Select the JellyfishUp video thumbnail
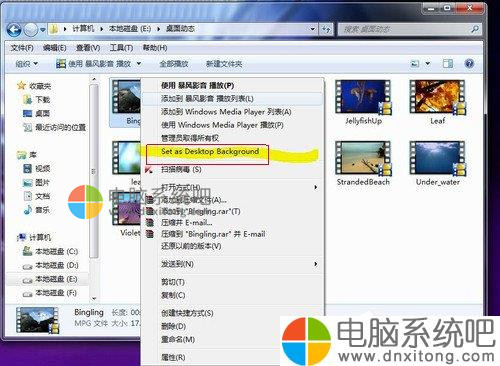The width and height of the screenshot is (500, 366). pos(363,97)
